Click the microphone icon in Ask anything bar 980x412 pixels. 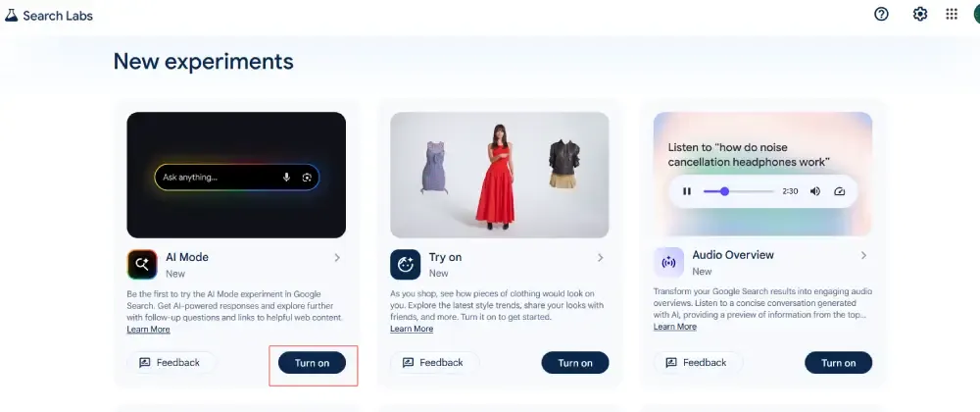[x=286, y=178]
